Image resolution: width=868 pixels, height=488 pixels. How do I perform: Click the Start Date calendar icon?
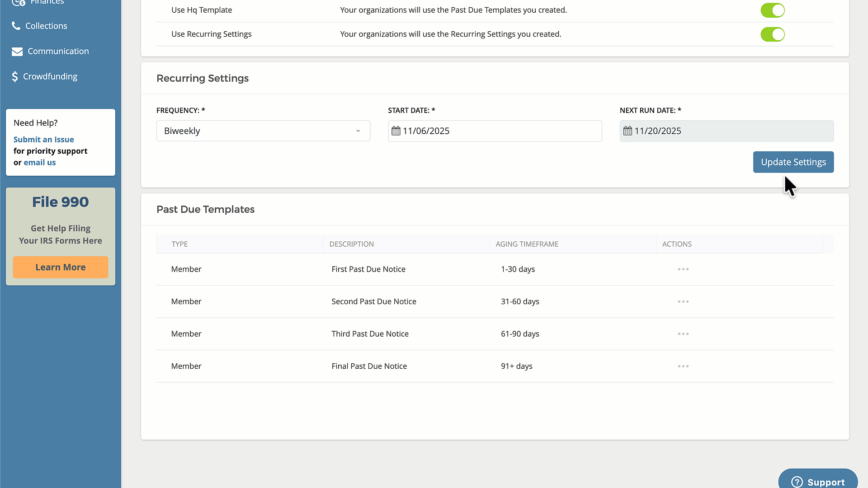click(396, 131)
